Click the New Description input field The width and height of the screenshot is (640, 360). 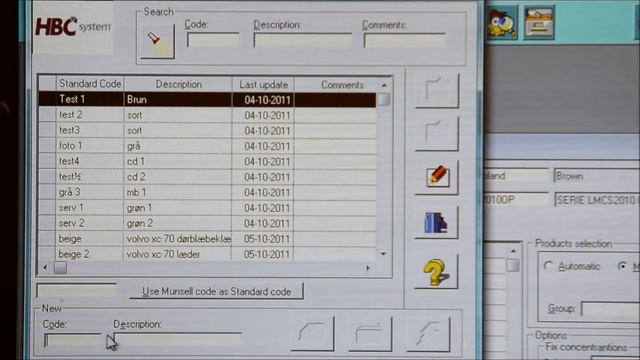(x=178, y=340)
